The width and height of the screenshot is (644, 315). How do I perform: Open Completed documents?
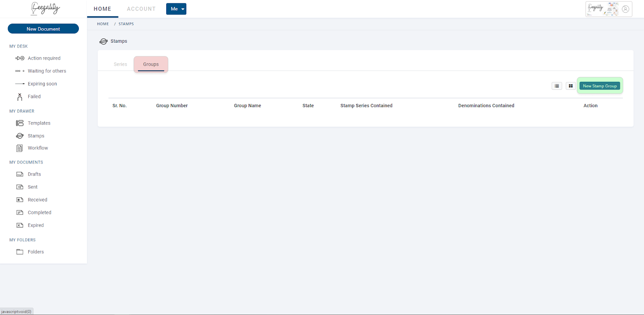click(x=39, y=213)
